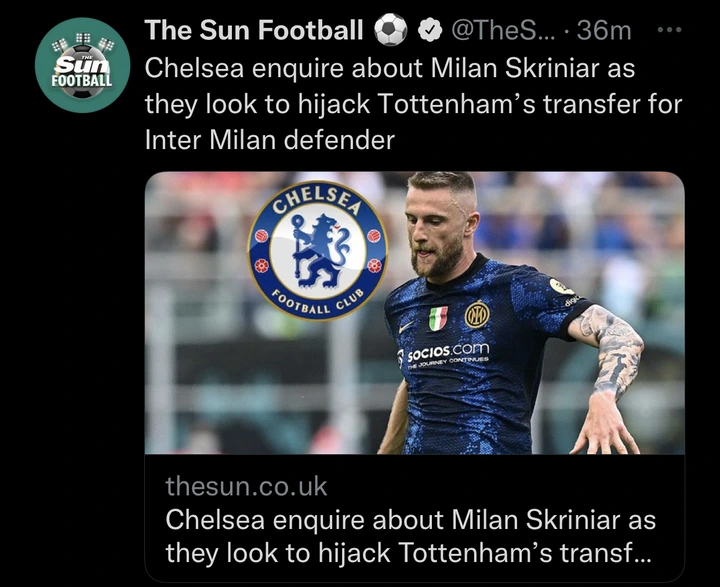720x587 pixels.
Task: Click the gold patch on the jersey sleeve
Action: (562, 286)
